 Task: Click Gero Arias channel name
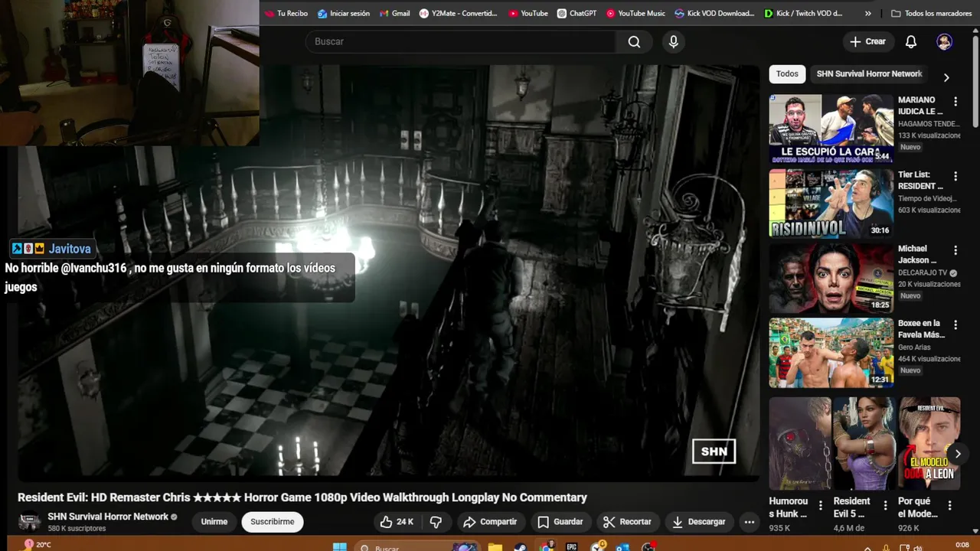pyautogui.click(x=915, y=347)
